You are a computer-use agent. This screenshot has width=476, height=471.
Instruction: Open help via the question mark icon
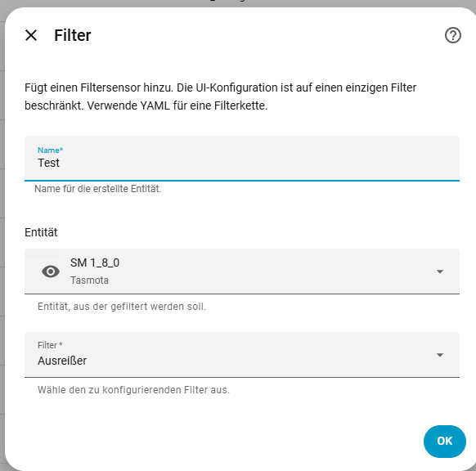(x=452, y=35)
